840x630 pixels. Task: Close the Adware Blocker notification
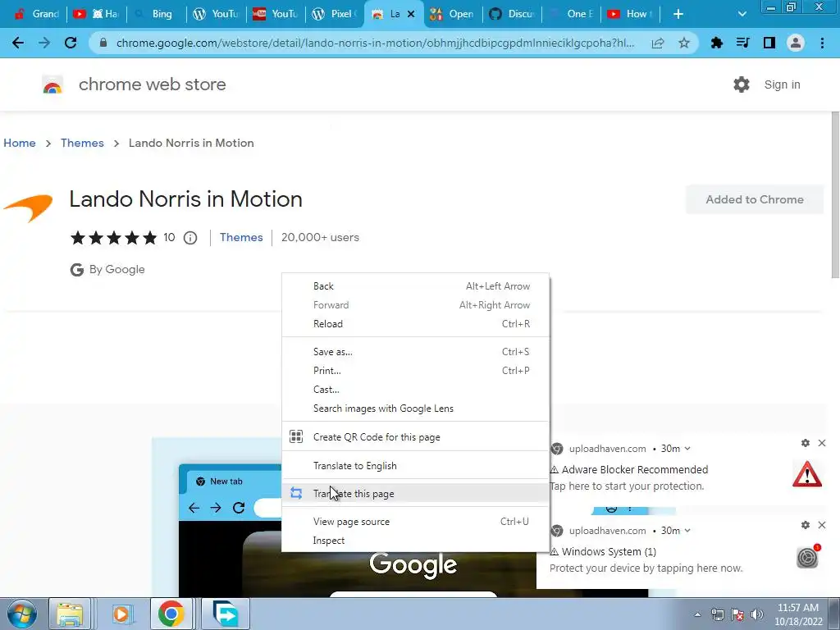coord(822,443)
